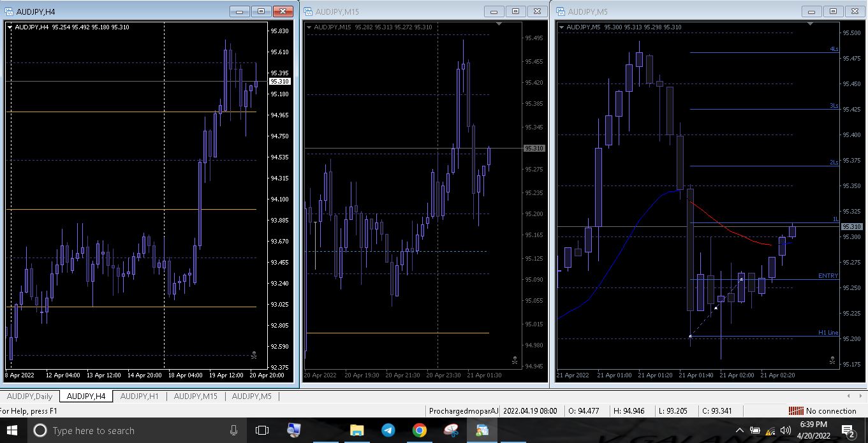Click the 'O: 94.477' status bar value

(x=583, y=411)
